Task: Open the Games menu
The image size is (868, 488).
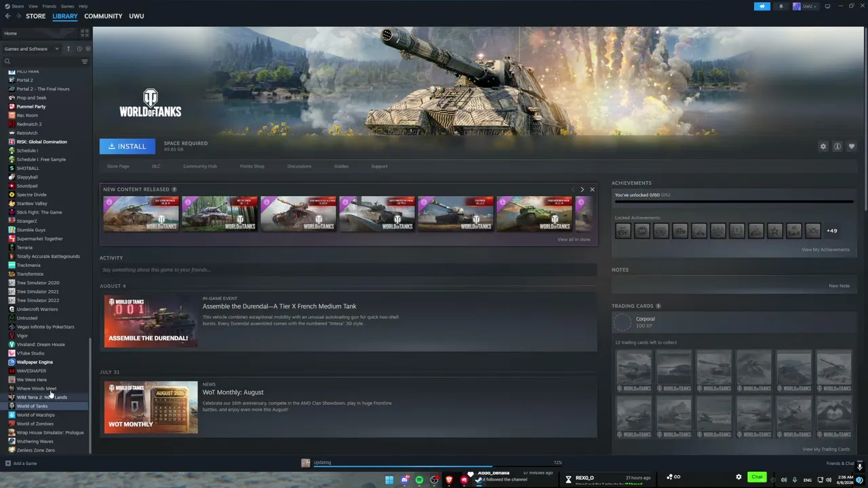Action: (67, 6)
